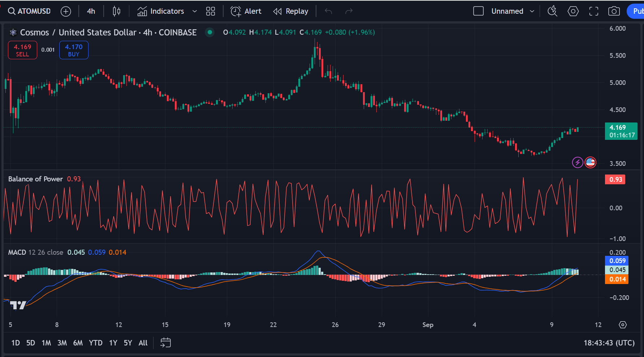644x357 pixels.
Task: Open the Unnamed layout menu
Action: 507,11
